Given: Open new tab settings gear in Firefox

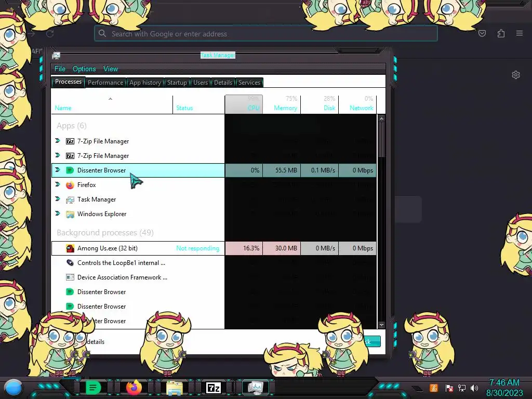Looking at the screenshot, I should click(x=516, y=75).
